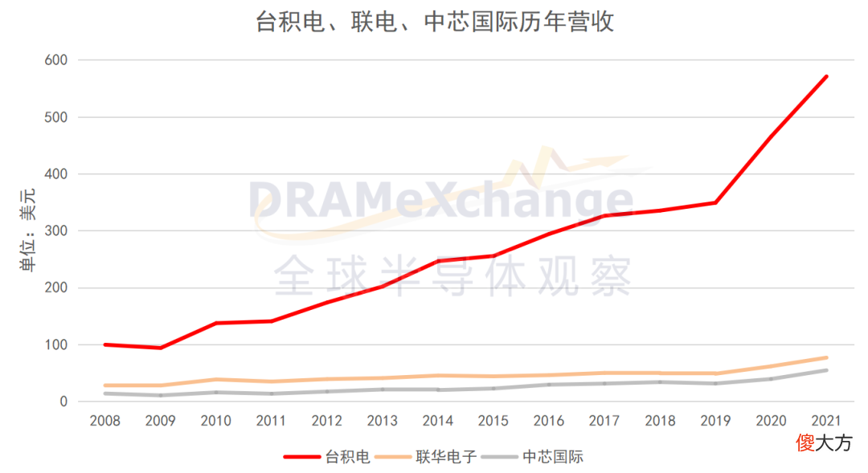Select x-axis year 2013
Viewport: 868px width, 473px height.
382,421
